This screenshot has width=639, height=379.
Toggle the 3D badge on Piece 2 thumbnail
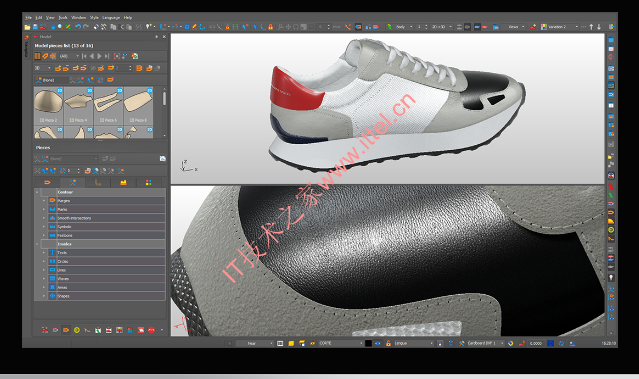[x=60, y=90]
